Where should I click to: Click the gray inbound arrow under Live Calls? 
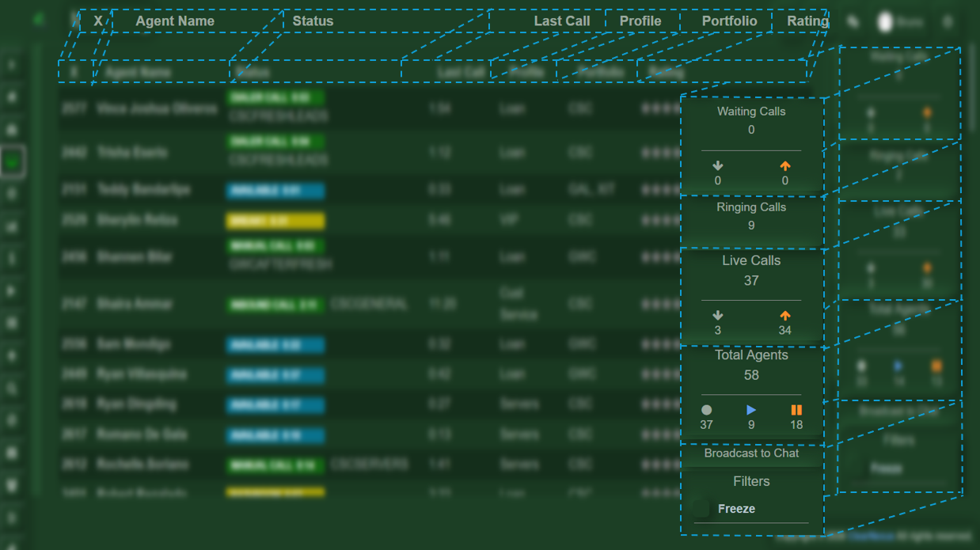[718, 316]
